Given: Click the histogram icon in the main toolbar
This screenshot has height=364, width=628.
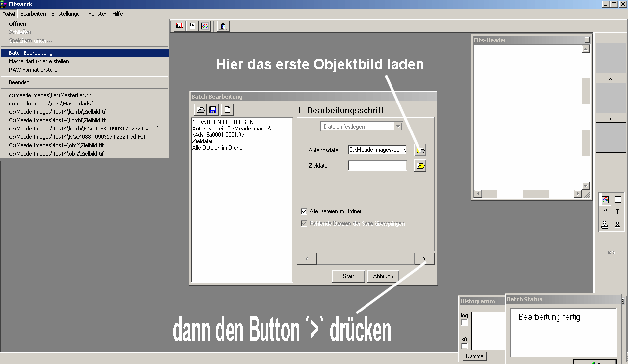Looking at the screenshot, I should tap(180, 26).
